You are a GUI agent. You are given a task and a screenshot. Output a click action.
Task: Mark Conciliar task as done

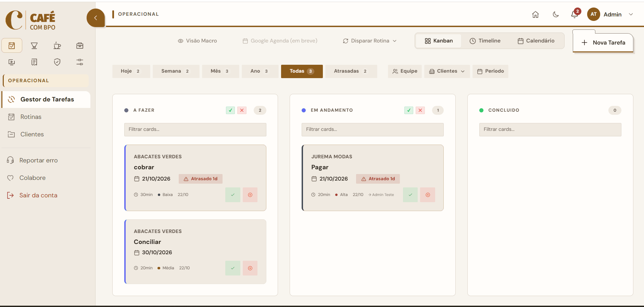pyautogui.click(x=233, y=268)
